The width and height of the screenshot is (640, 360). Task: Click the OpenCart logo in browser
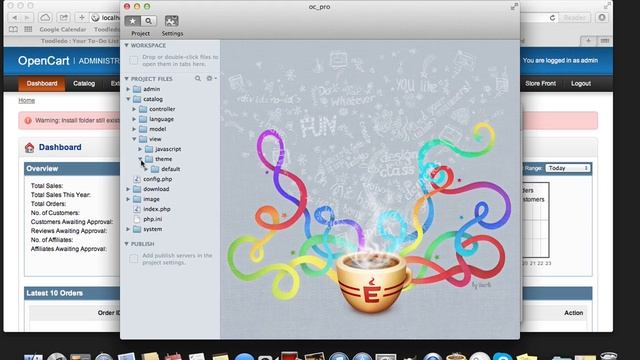coord(43,61)
